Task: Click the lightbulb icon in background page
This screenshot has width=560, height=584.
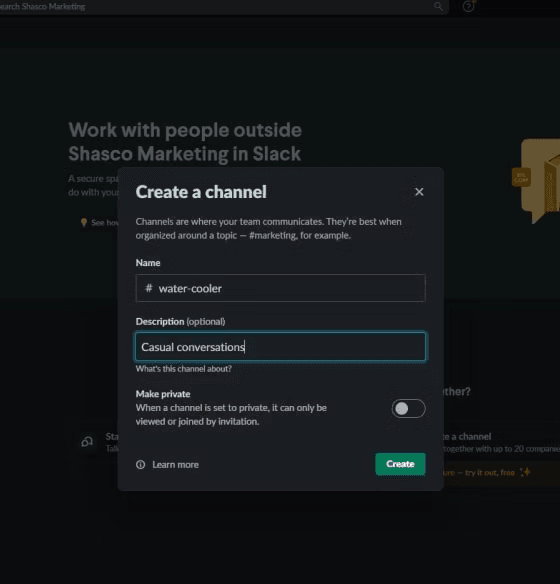Action: (x=84, y=222)
